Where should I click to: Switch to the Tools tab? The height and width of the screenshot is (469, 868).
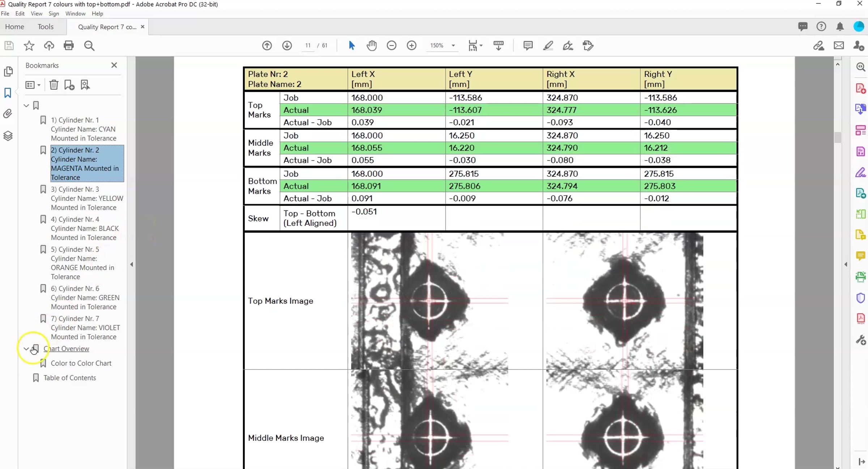coord(46,27)
